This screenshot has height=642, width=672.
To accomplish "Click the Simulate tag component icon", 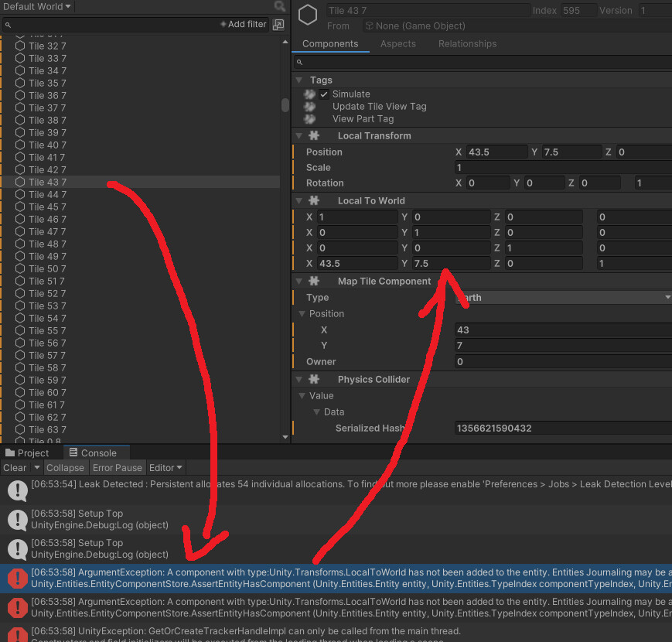I will click(310, 94).
